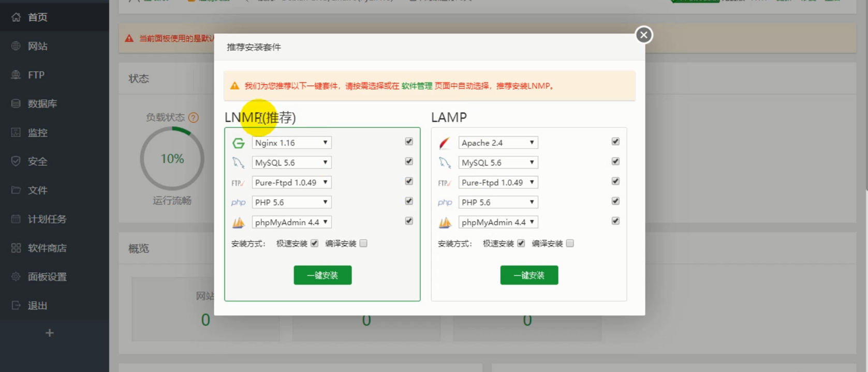868x372 pixels.
Task: Click the folder icon next to 文件
Action: (x=16, y=190)
